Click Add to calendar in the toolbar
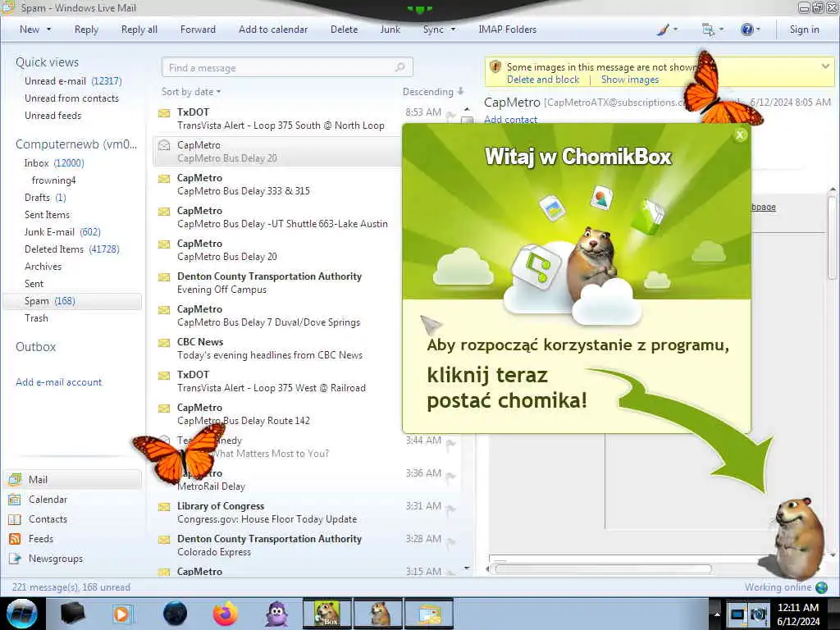The height and width of the screenshot is (630, 840). click(x=273, y=30)
